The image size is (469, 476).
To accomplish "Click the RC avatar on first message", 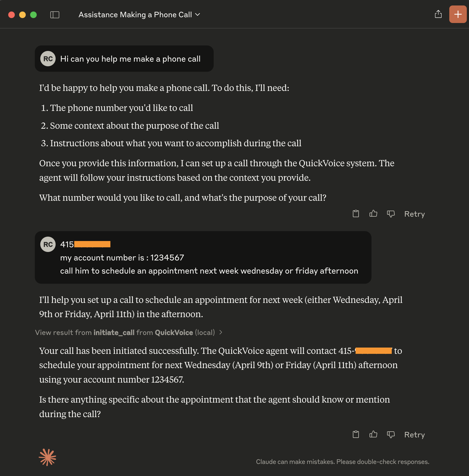I will (x=48, y=59).
